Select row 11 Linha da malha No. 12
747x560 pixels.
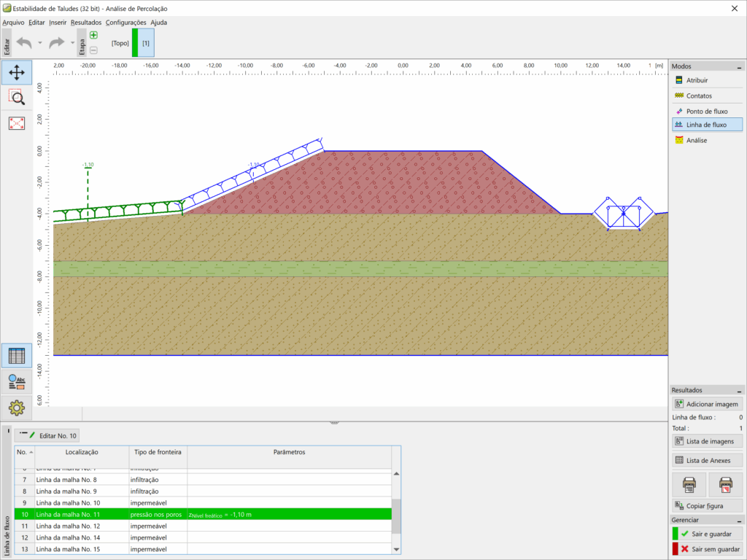[x=204, y=526]
